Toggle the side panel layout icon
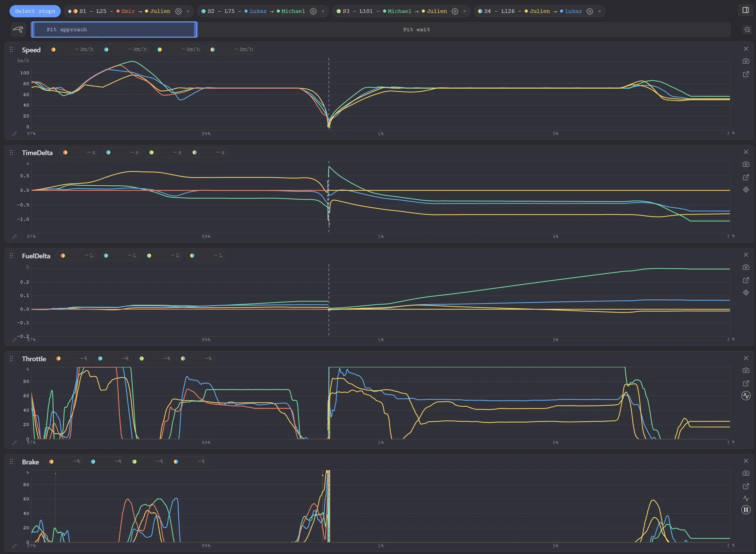 pyautogui.click(x=745, y=10)
